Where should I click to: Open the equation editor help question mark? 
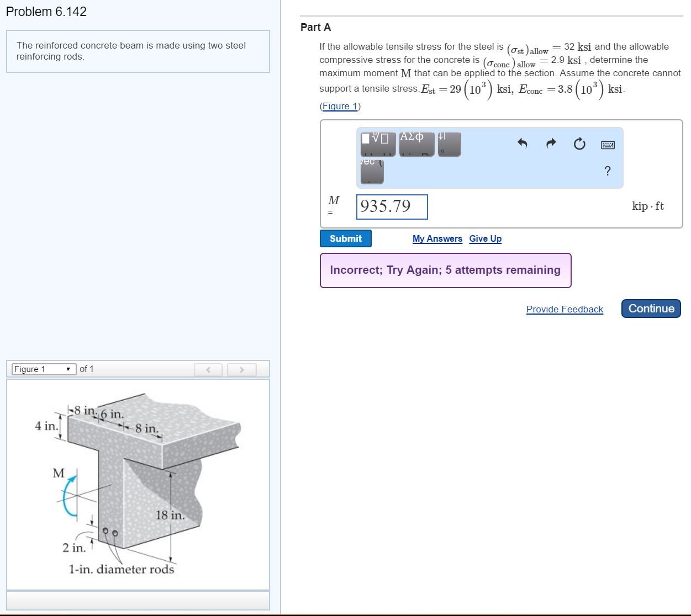[x=607, y=171]
